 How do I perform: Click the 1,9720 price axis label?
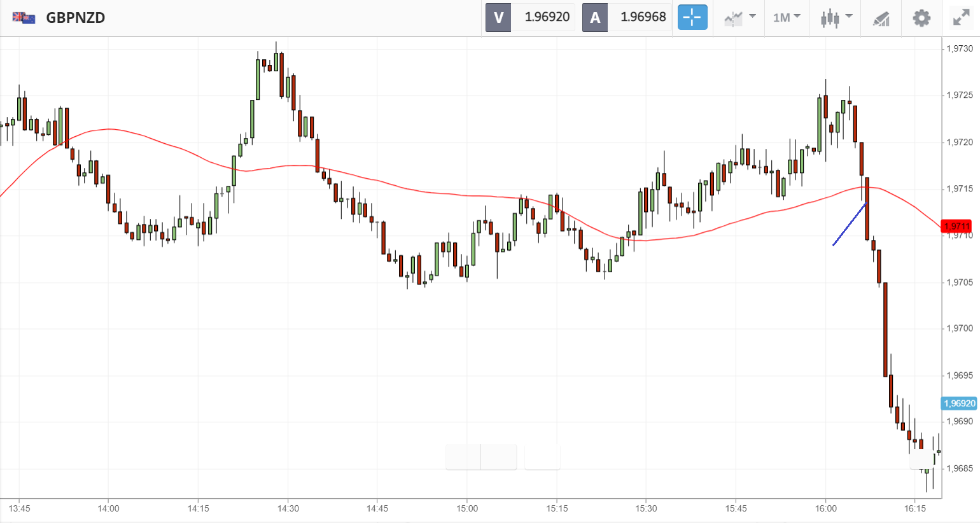[x=960, y=142]
